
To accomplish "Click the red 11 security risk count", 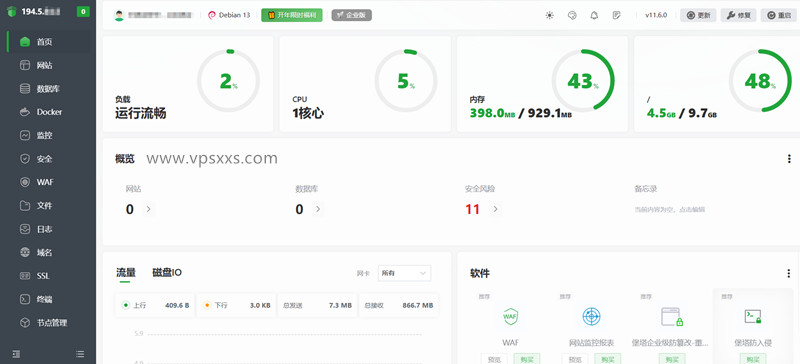I will pos(472,209).
